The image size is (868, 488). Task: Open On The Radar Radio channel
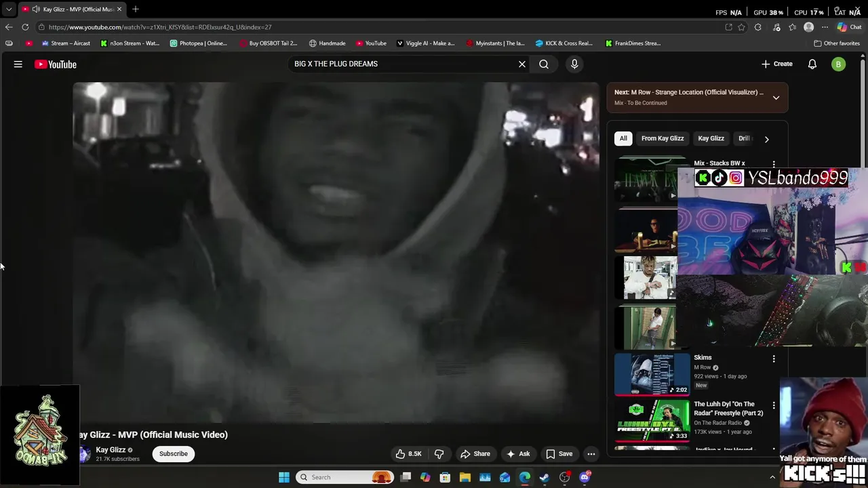[x=717, y=423]
